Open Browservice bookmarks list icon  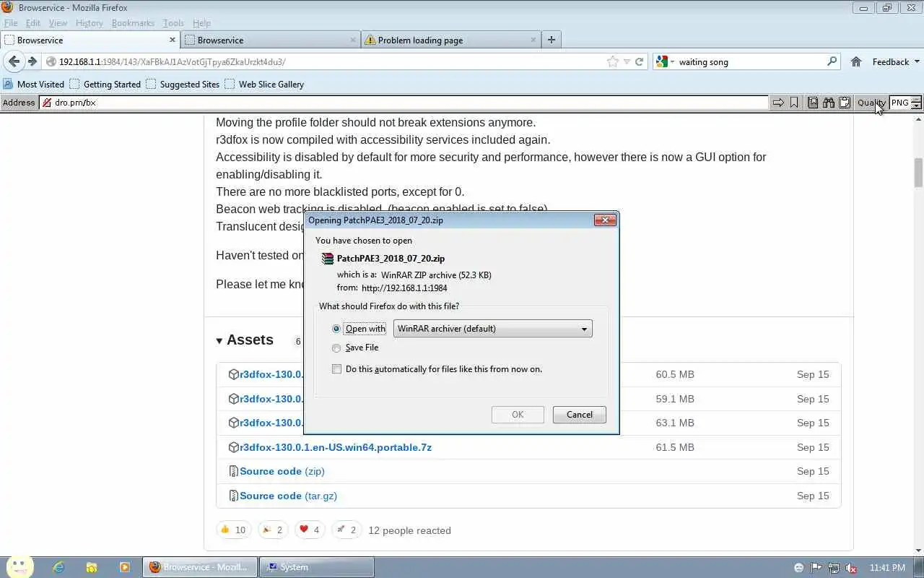coord(813,103)
